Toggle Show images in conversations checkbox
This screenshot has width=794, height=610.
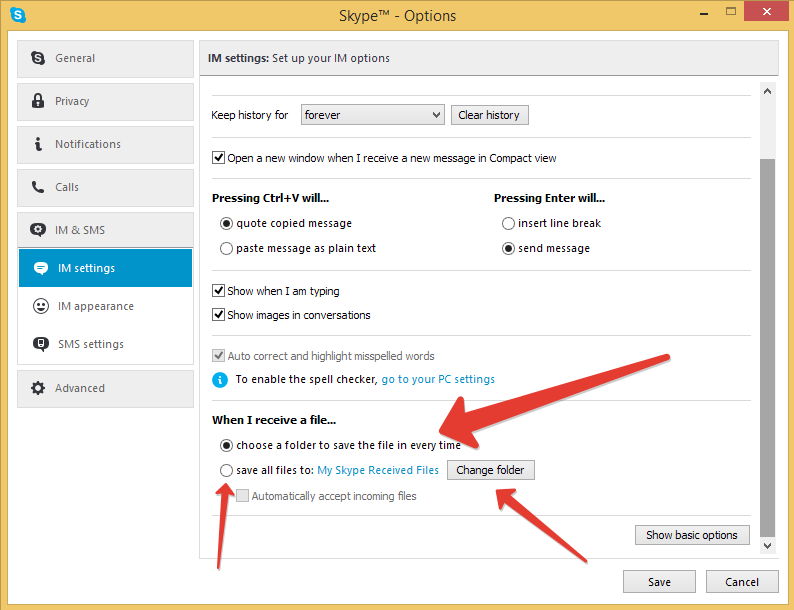[218, 315]
